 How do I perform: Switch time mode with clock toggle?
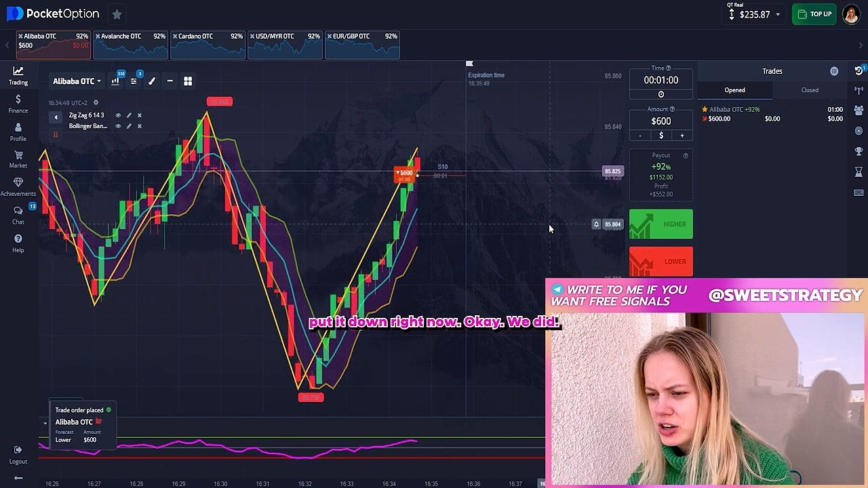(x=661, y=94)
